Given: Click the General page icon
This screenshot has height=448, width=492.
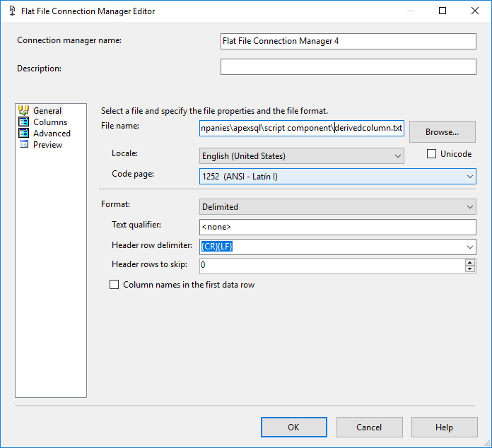Looking at the screenshot, I should tap(23, 110).
